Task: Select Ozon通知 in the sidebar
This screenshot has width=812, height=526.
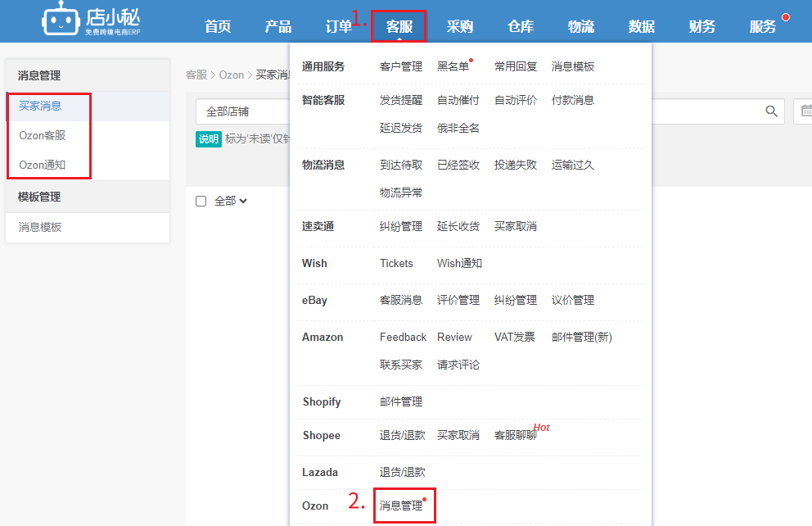Action: (43, 166)
